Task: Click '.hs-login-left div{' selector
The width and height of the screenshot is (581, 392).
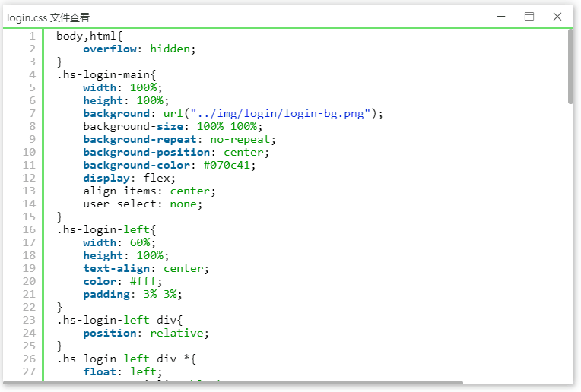Action: (119, 320)
